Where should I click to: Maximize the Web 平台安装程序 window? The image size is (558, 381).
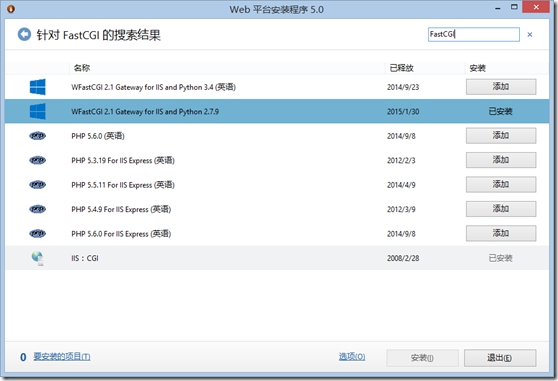514,7
